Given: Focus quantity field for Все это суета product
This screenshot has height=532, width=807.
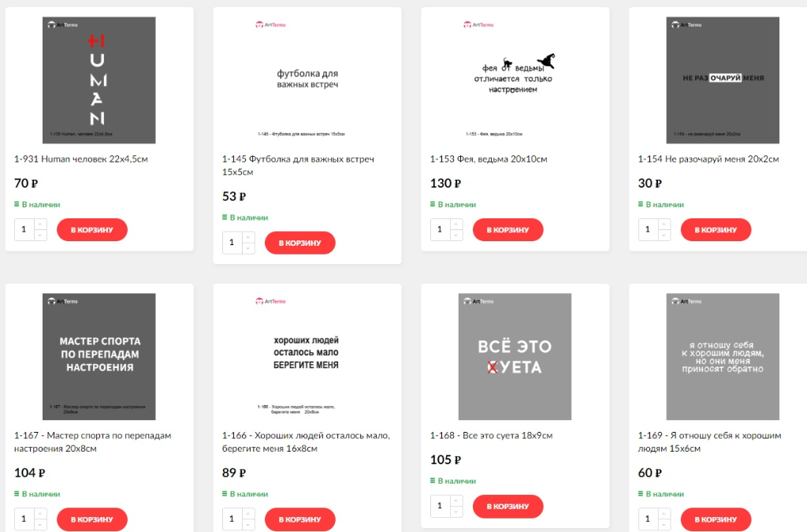Looking at the screenshot, I should pos(440,506).
